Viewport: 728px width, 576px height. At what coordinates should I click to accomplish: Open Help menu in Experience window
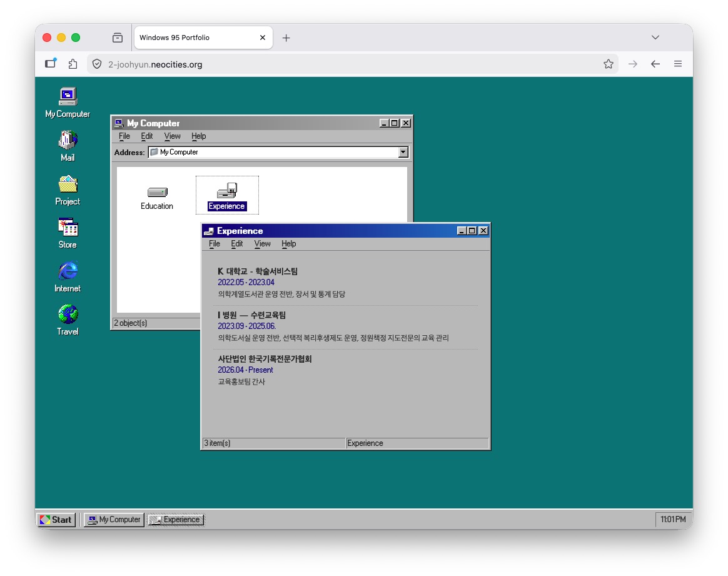pos(288,244)
